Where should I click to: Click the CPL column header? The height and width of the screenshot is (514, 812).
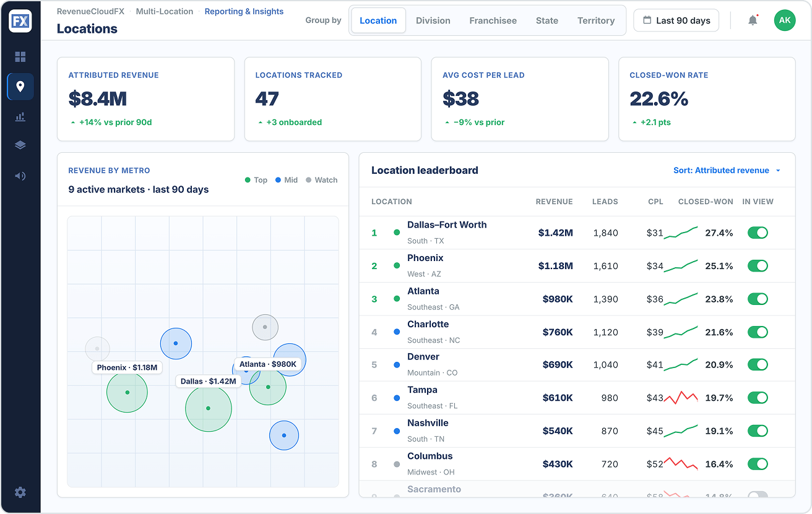(655, 202)
